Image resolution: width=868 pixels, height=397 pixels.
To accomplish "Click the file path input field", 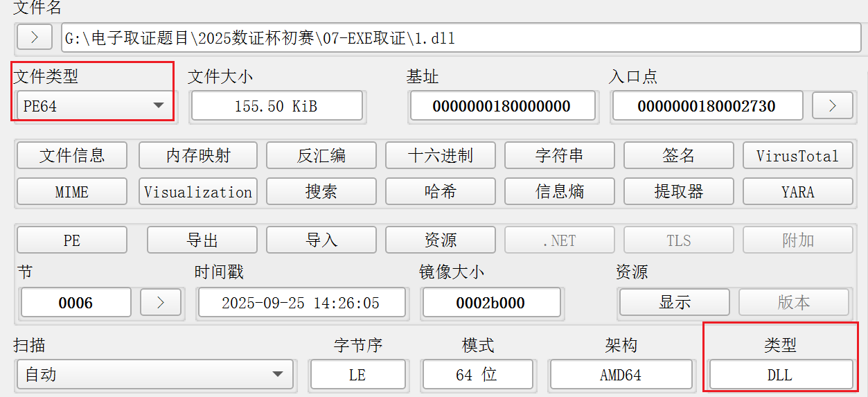I will 461,38.
